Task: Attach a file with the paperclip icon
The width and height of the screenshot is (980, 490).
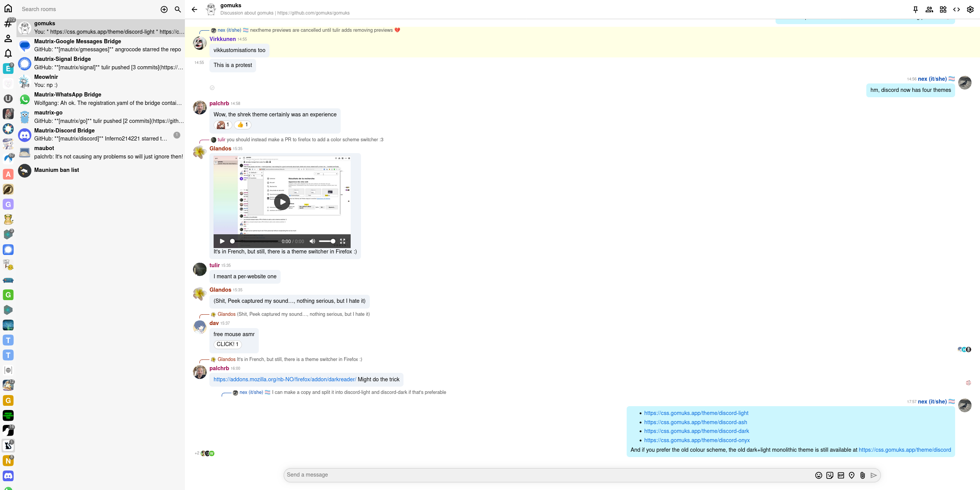Action: click(862, 475)
